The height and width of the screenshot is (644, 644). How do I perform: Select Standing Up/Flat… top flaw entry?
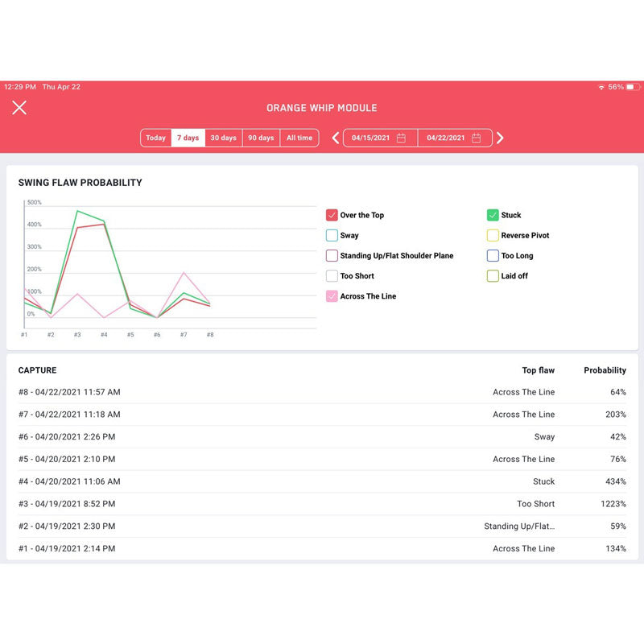coord(519,526)
